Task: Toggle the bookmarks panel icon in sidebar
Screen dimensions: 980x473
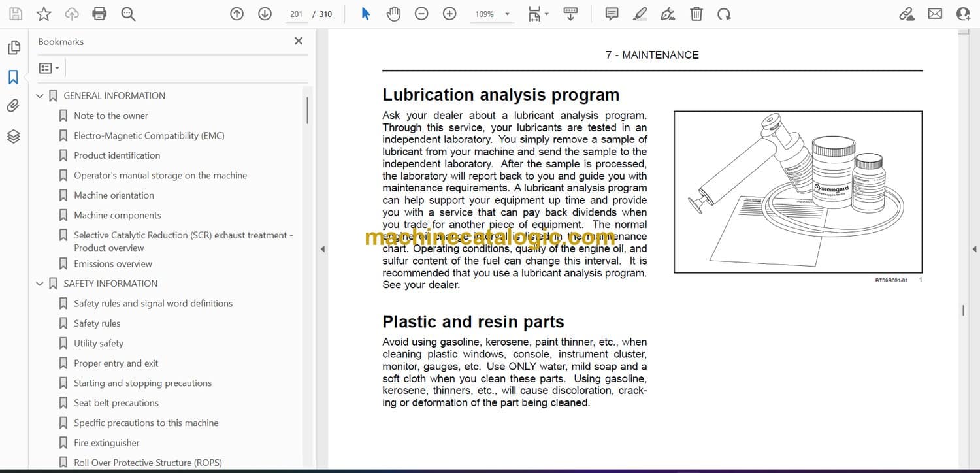Action: (x=13, y=77)
